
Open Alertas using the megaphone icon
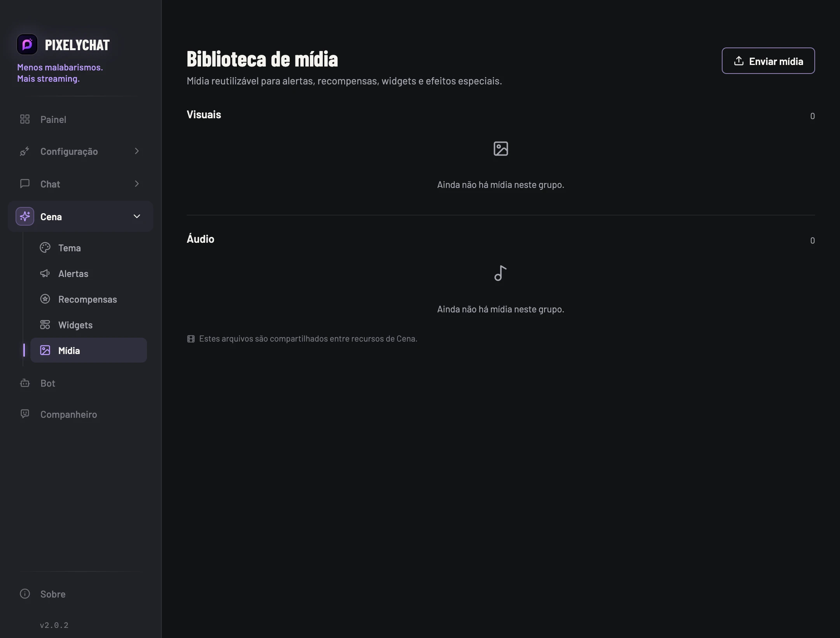click(x=45, y=273)
